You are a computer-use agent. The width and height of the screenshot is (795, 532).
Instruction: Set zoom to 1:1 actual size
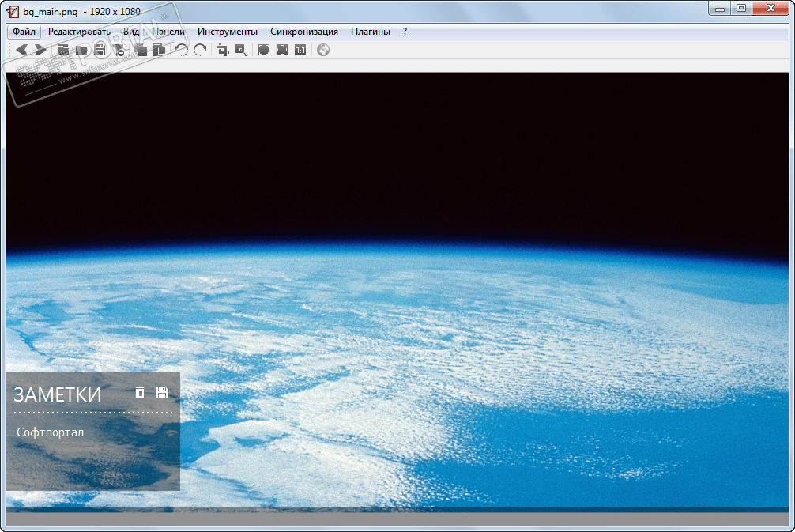coord(300,50)
